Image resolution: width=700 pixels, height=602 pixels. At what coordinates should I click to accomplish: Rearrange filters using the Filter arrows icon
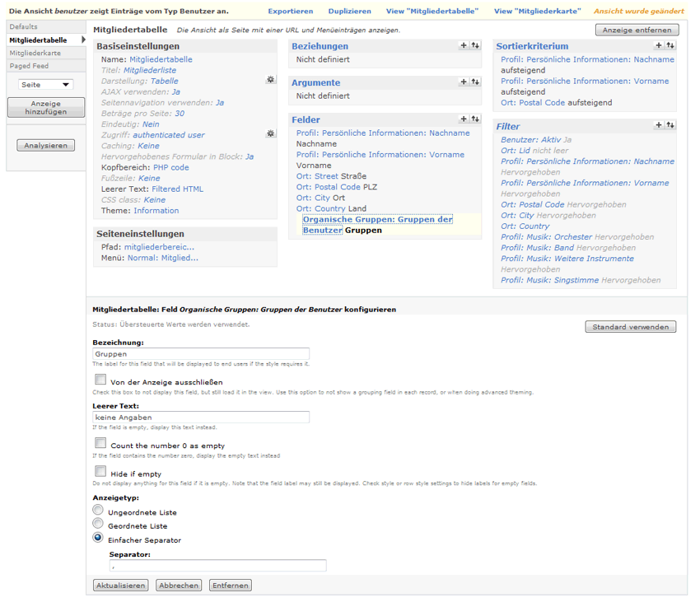click(670, 125)
